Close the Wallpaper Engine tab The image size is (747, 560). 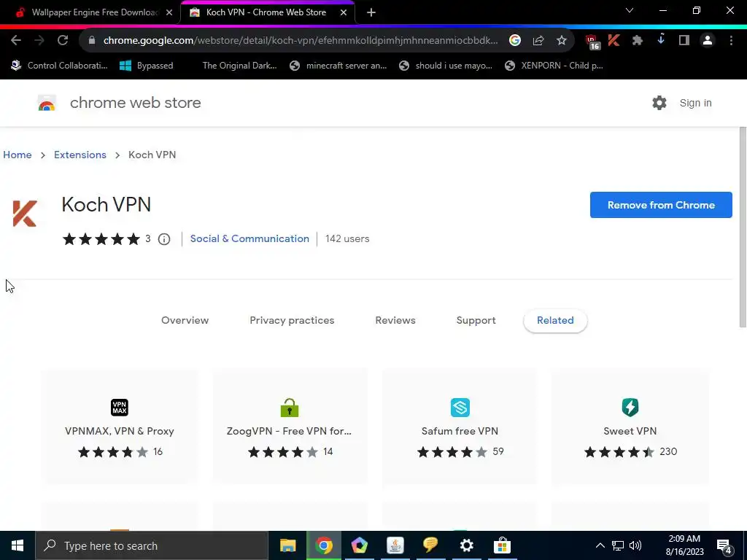tap(169, 12)
